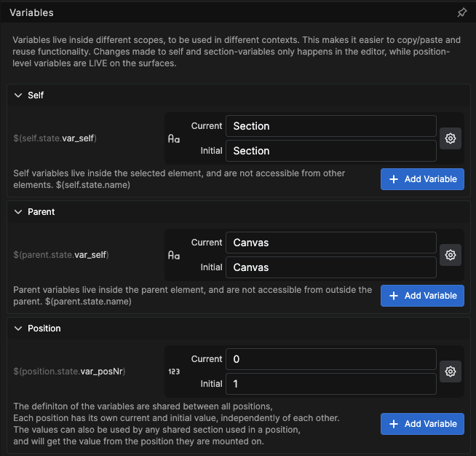This screenshot has height=456, width=476.
Task: Edit Initial value field showing Canvas
Action: [331, 267]
